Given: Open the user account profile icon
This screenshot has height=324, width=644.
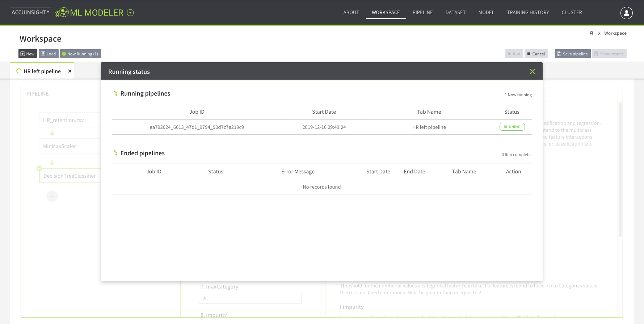Looking at the screenshot, I should click(626, 13).
